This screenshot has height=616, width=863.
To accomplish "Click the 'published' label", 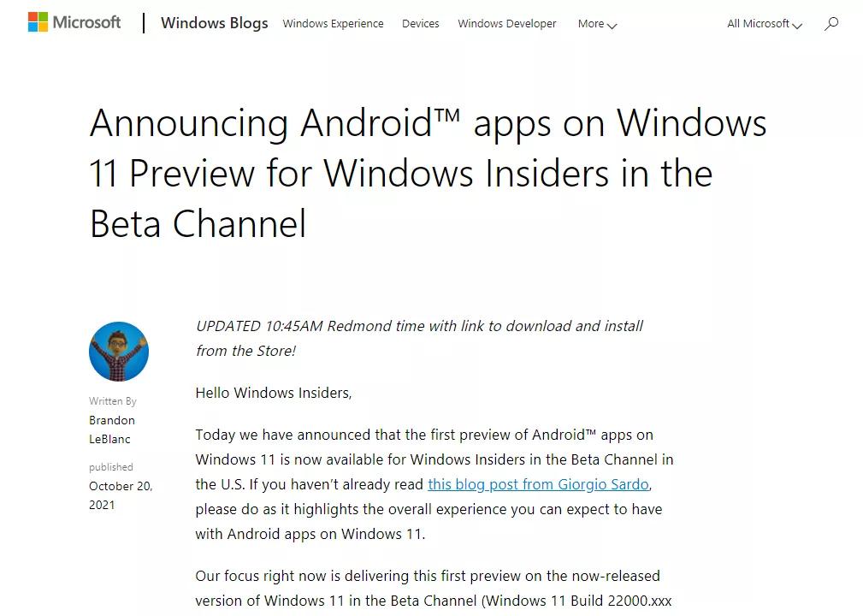I will pos(111,467).
